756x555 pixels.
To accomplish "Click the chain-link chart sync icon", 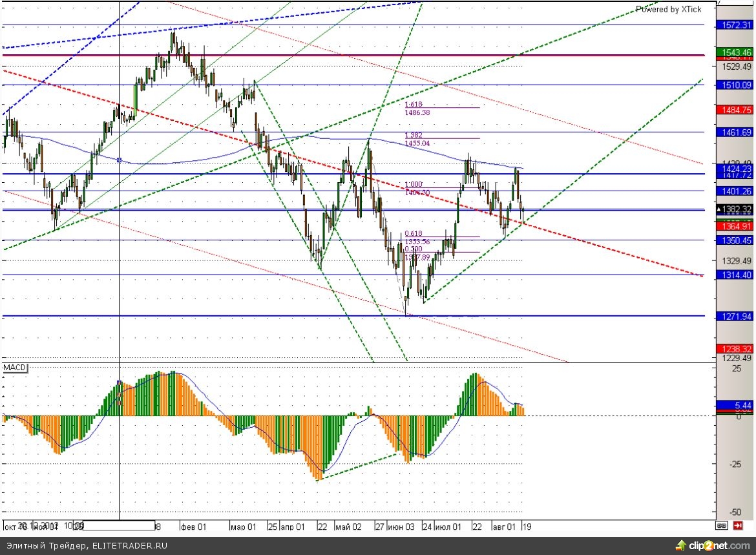I will pyautogui.click(x=722, y=525).
